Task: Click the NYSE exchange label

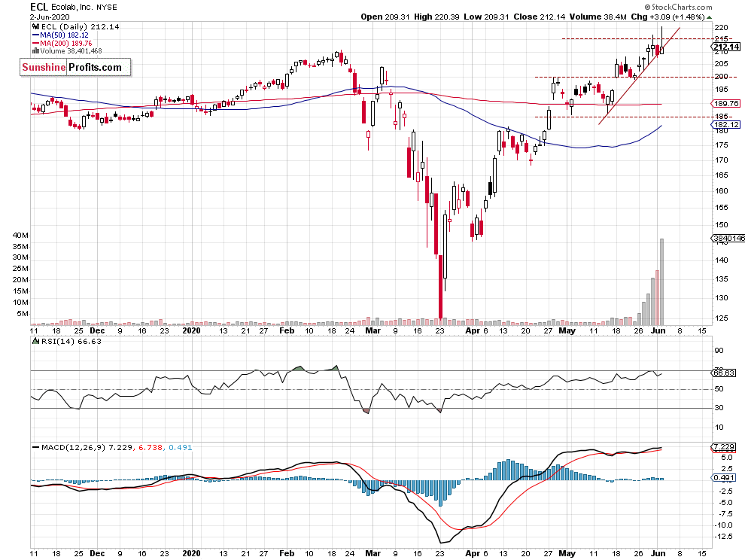Action: [x=106, y=7]
